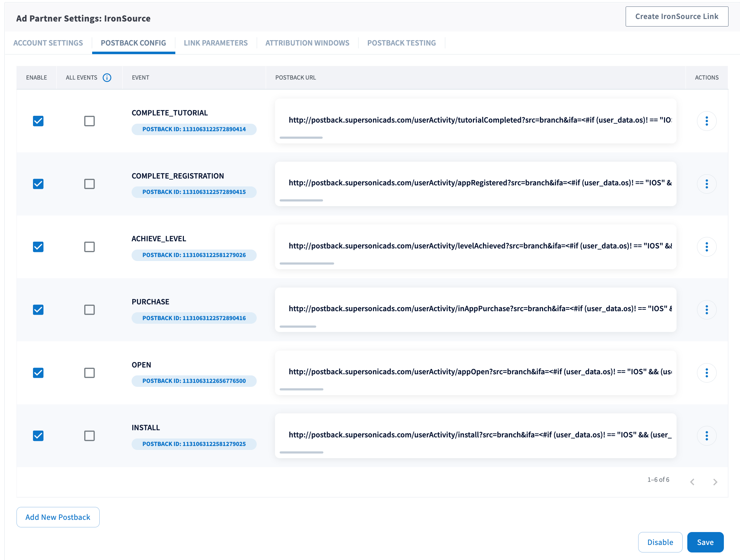Tick All Events checkbox for ACHIEVE_LEVEL

(89, 247)
